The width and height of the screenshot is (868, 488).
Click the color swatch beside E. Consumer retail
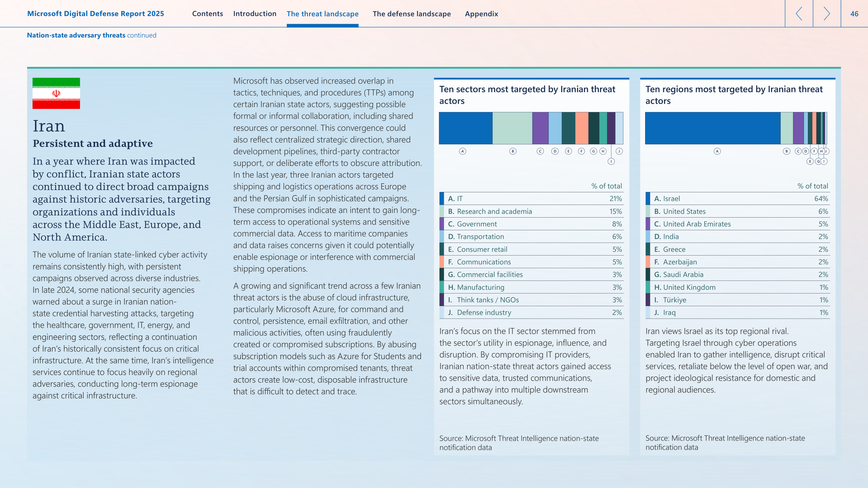[441, 250]
